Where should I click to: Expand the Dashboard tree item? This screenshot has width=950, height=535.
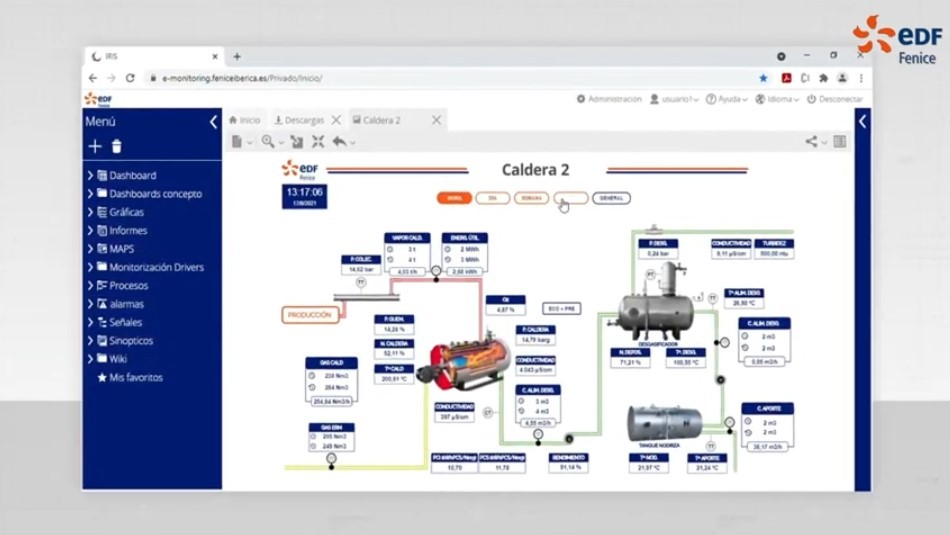click(x=90, y=176)
